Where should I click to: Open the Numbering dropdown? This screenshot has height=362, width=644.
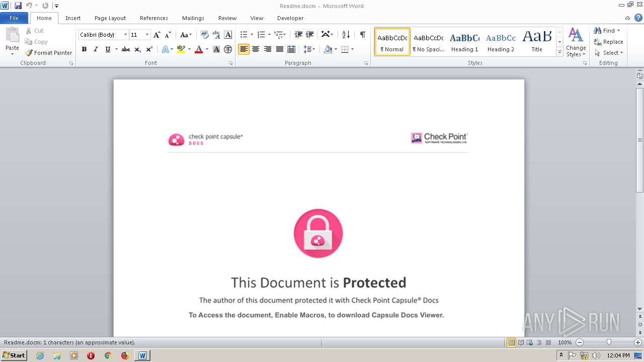coord(269,35)
